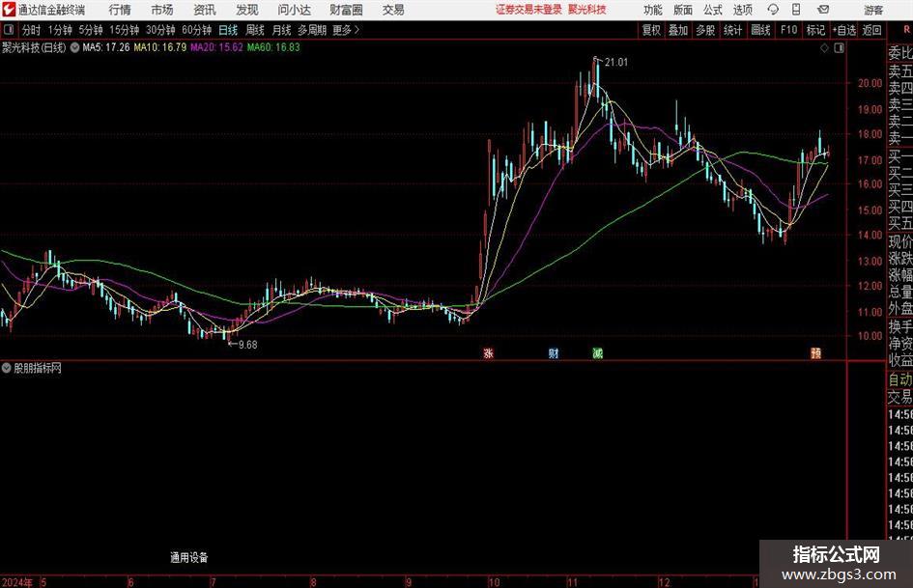Image resolution: width=913 pixels, height=588 pixels.
Task: Click the 统计 statistics button
Action: pos(732,30)
